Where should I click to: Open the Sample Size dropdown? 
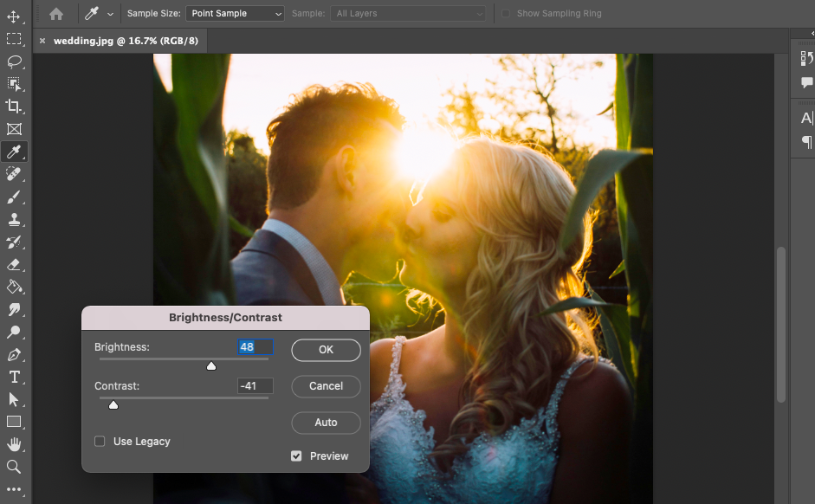coord(235,14)
